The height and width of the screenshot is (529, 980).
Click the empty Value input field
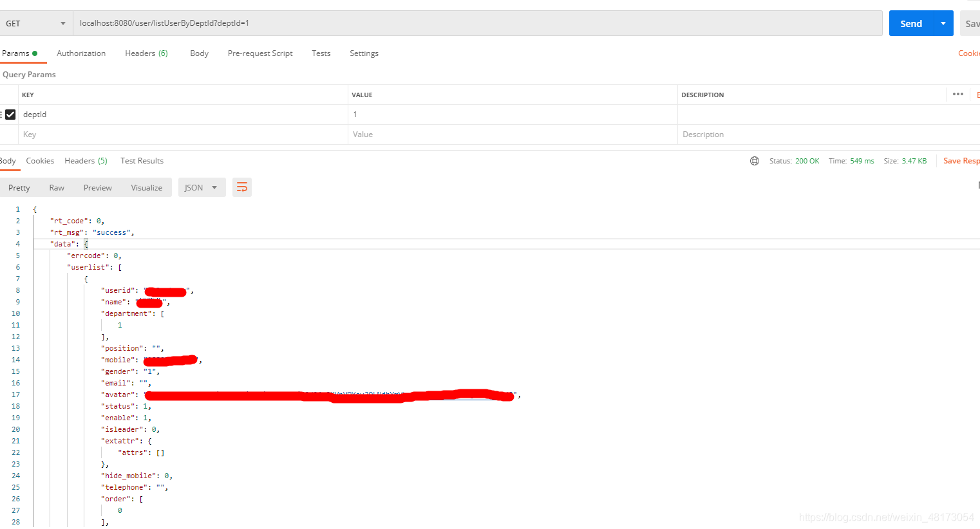[x=513, y=135]
